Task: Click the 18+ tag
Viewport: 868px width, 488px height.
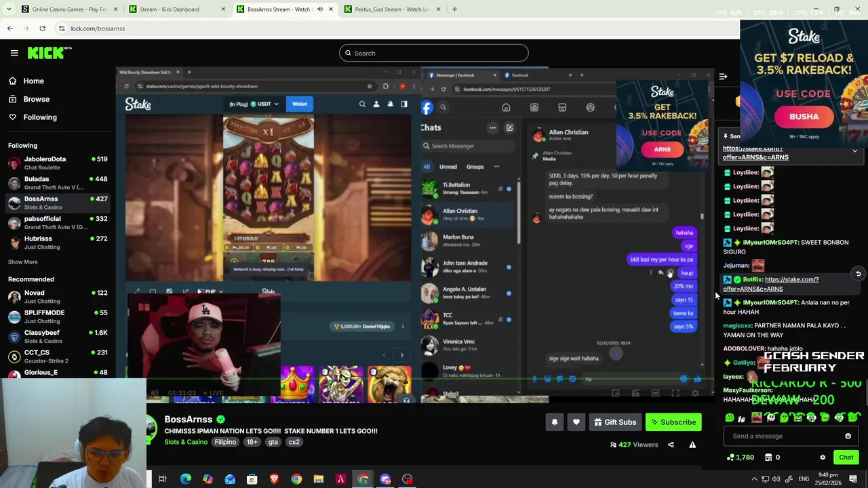Action: [x=252, y=442]
